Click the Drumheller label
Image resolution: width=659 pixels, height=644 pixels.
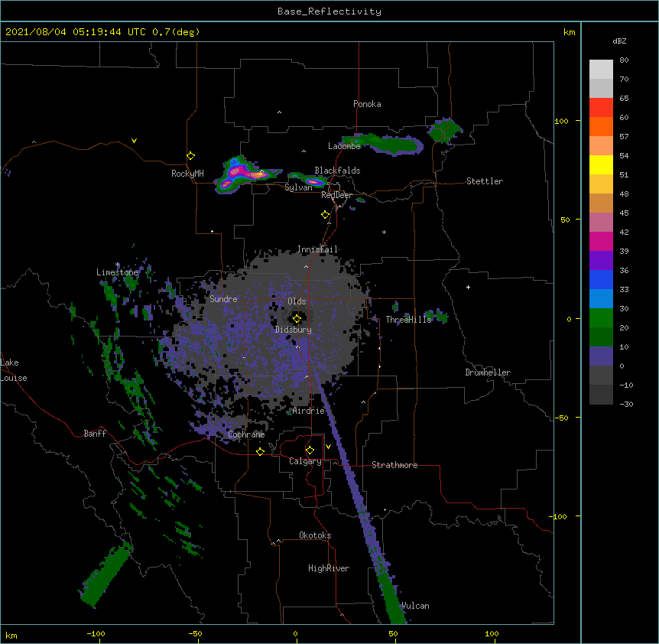488,372
